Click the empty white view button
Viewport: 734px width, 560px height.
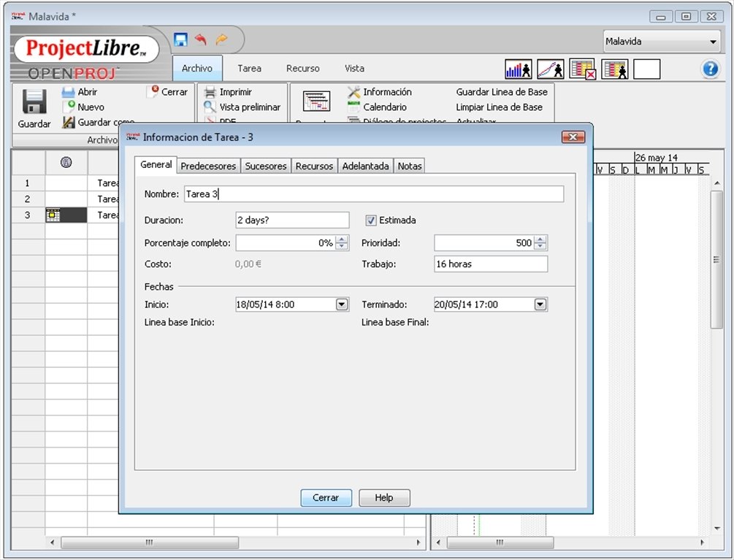click(647, 69)
